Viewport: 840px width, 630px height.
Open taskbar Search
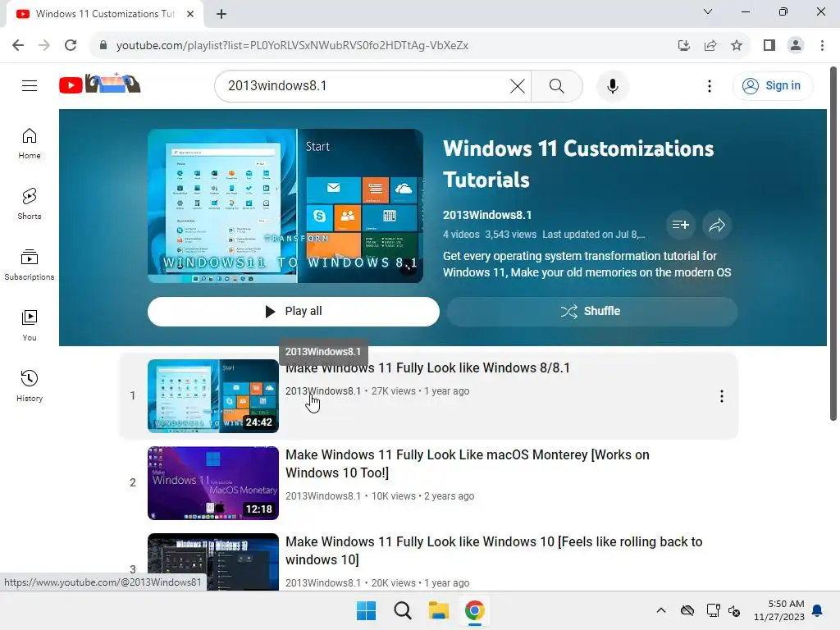(402, 610)
